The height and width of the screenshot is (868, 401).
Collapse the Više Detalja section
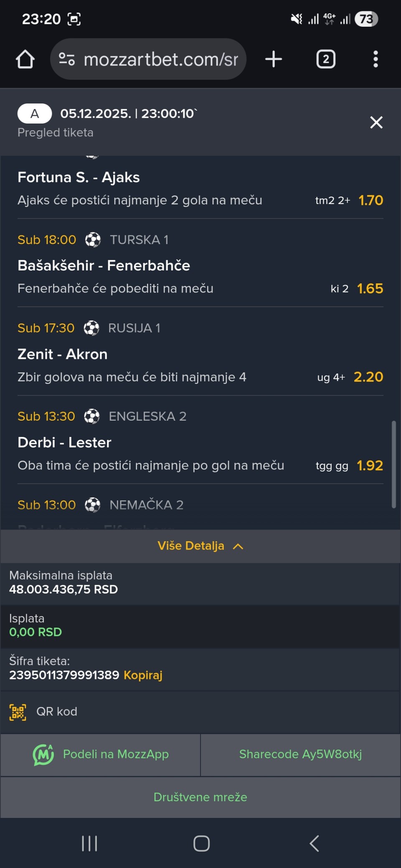click(x=200, y=546)
